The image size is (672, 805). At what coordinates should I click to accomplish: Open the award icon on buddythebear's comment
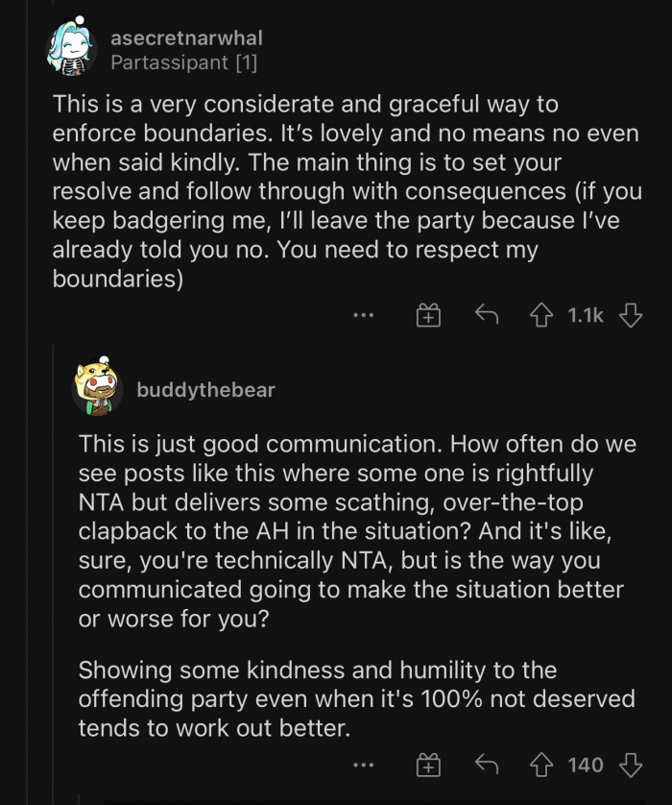tap(428, 765)
